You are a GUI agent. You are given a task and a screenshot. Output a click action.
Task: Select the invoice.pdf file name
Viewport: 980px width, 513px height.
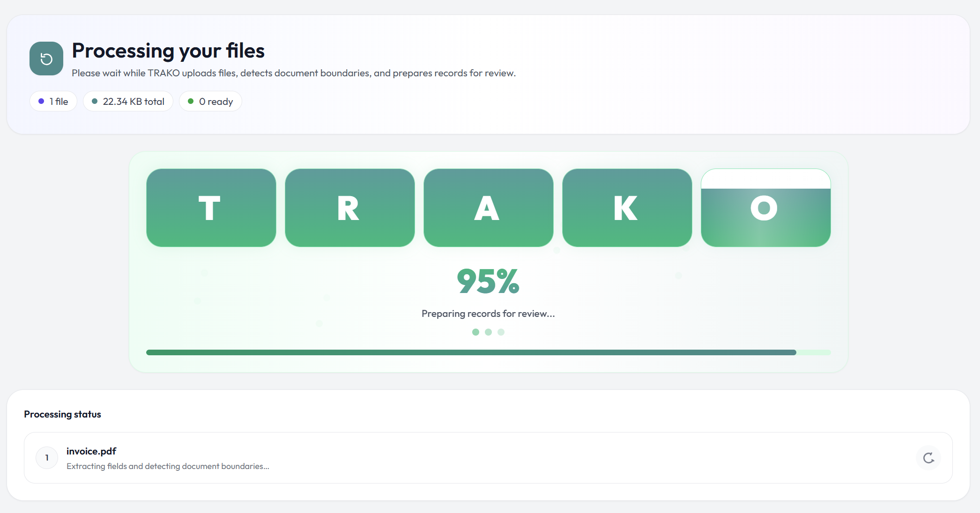click(91, 451)
